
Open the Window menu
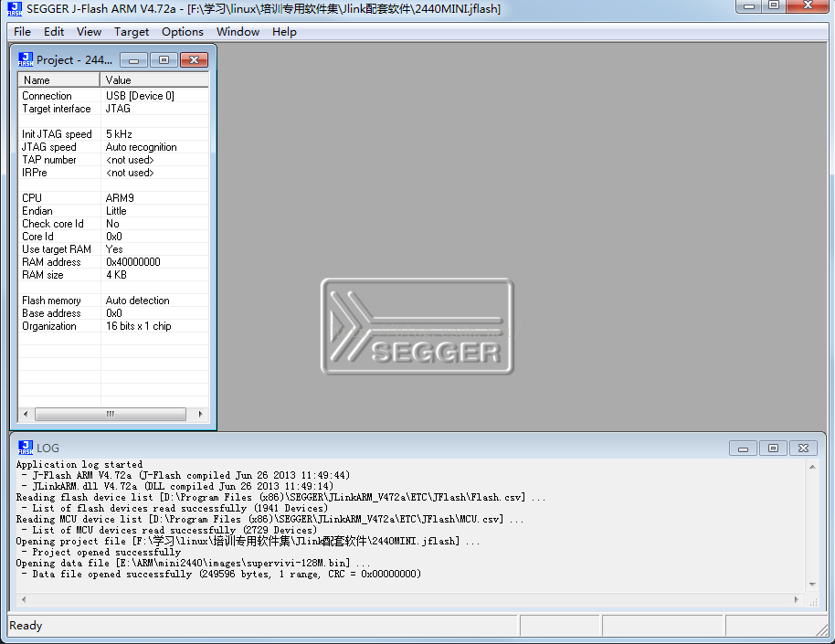click(238, 31)
